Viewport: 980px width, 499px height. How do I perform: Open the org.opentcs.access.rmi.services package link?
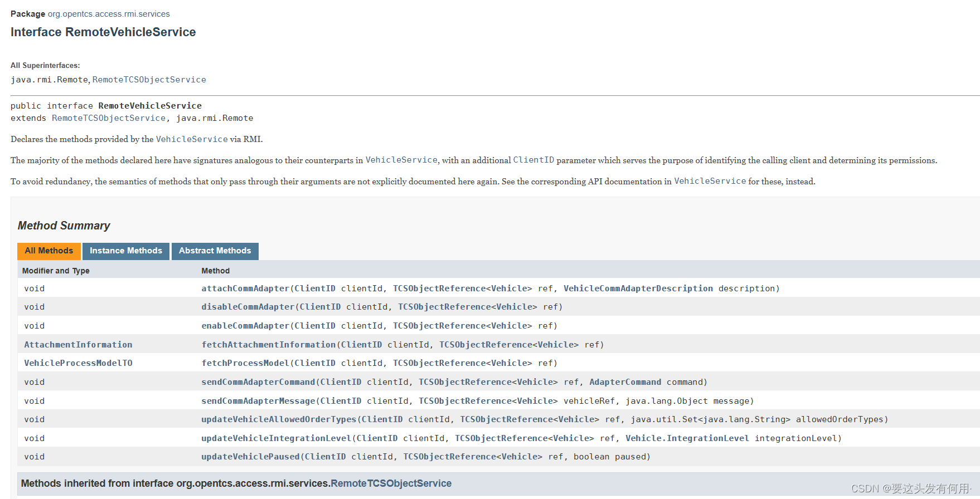109,14
